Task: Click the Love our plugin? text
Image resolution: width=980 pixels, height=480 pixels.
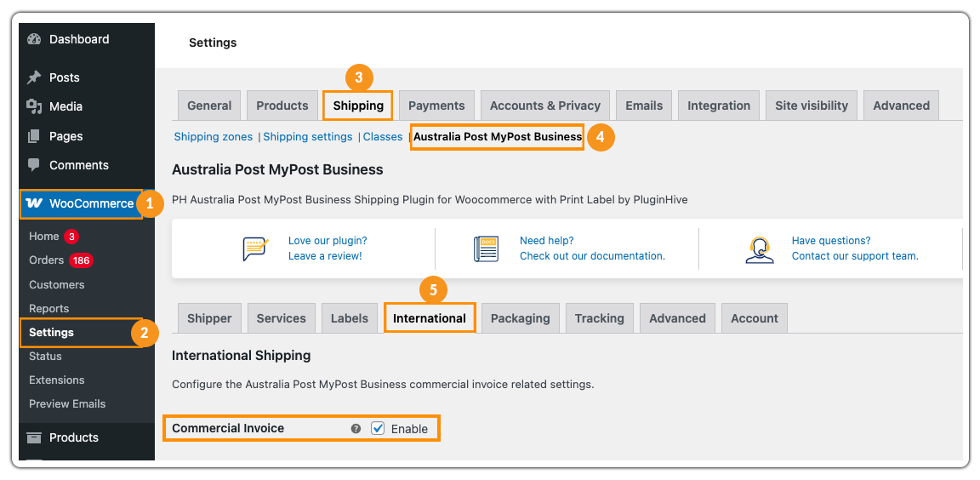Action: click(328, 241)
